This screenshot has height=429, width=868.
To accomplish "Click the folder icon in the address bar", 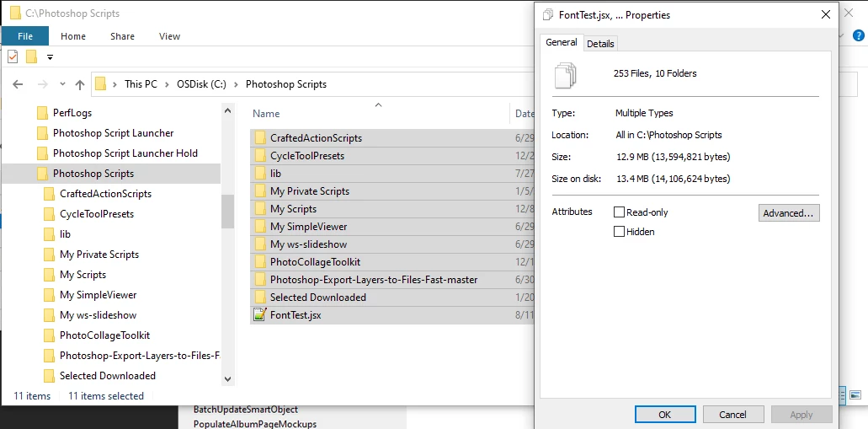I will tap(100, 84).
